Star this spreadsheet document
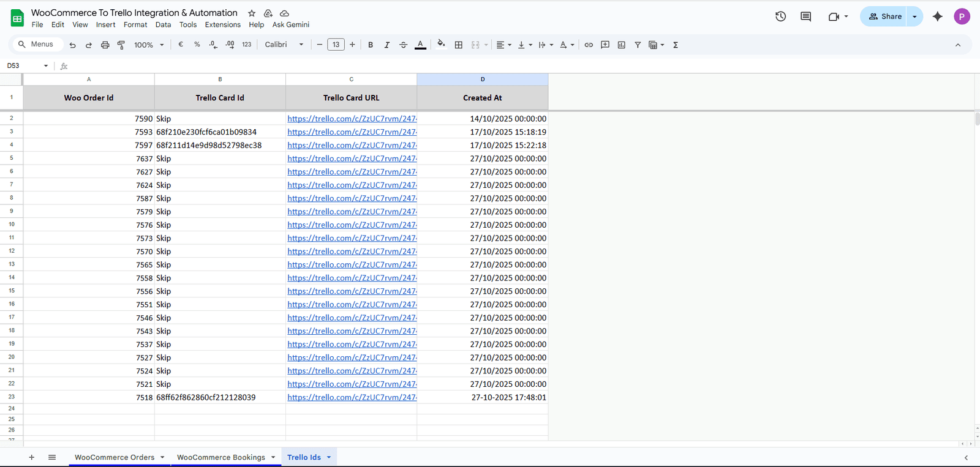The height and width of the screenshot is (467, 980). [x=252, y=13]
